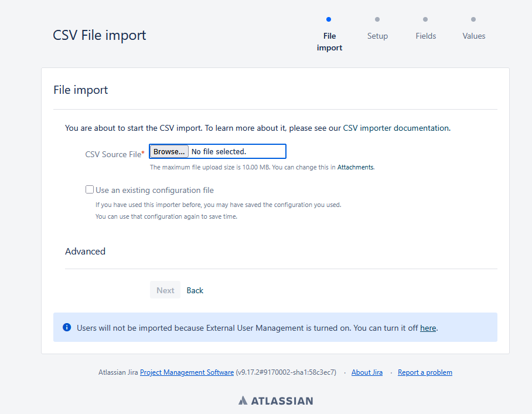
Task: Enable 'Use an existing configuration file' checkbox
Action: (x=90, y=189)
